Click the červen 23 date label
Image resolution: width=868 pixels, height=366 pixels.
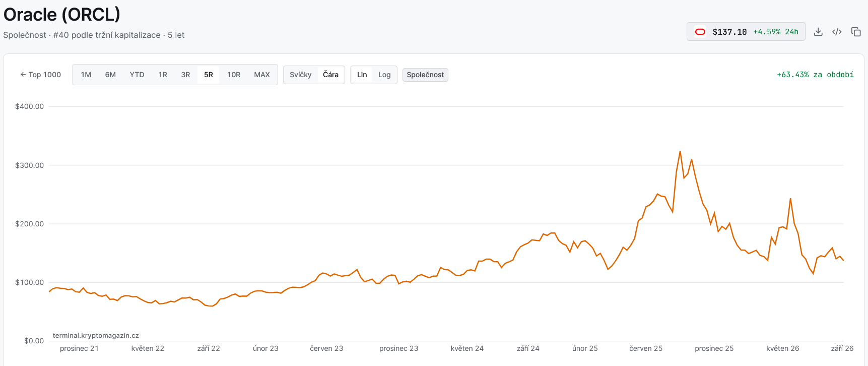(326, 348)
